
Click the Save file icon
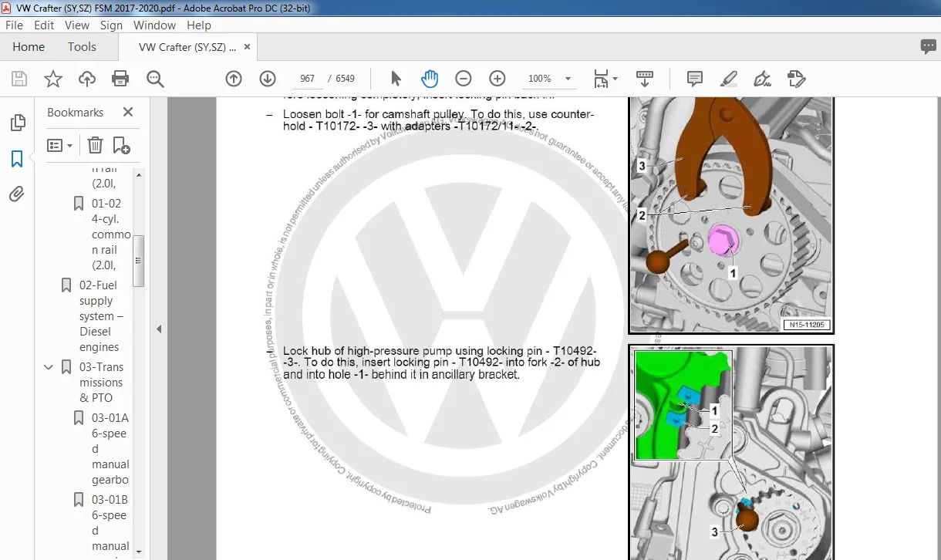[x=19, y=79]
